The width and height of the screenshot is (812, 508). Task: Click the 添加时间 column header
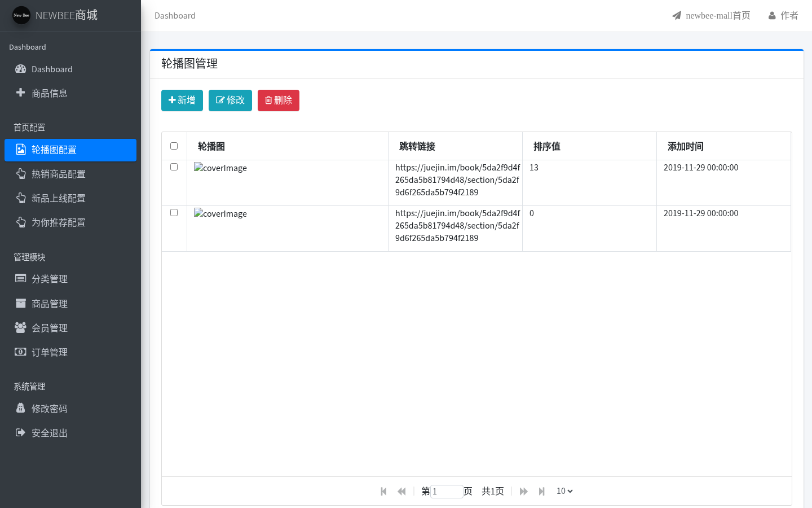coord(723,146)
